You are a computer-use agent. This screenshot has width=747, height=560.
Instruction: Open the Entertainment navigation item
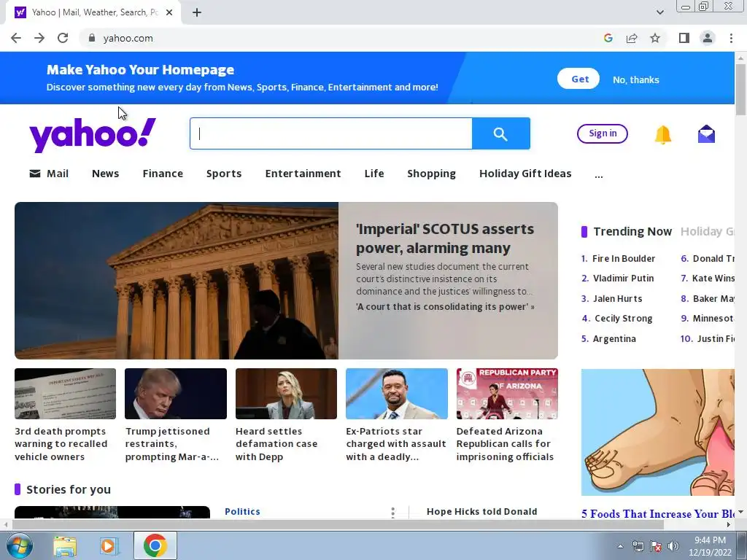(303, 174)
